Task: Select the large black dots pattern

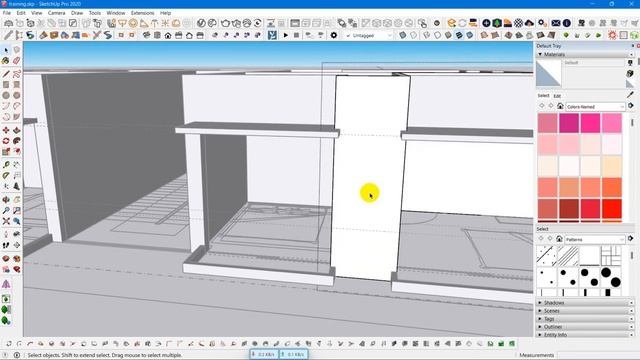Action: click(611, 277)
